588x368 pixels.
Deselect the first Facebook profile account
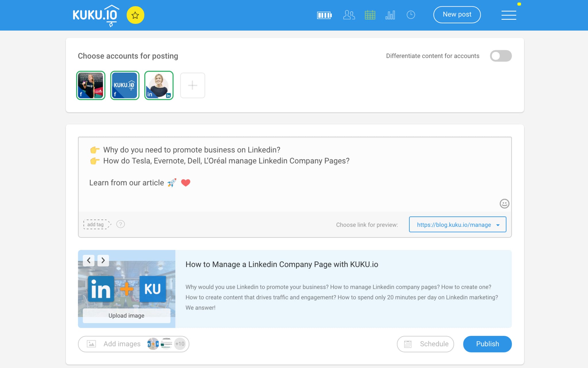[91, 85]
